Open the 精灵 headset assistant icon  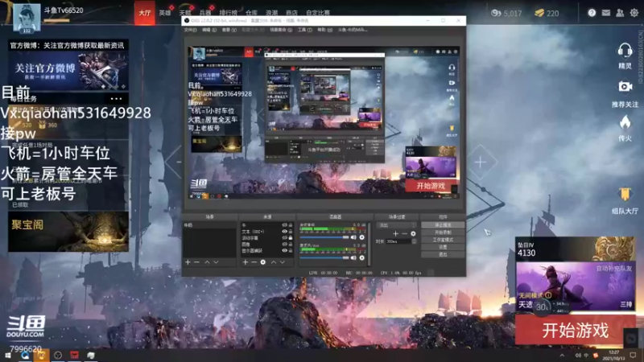[x=625, y=51]
